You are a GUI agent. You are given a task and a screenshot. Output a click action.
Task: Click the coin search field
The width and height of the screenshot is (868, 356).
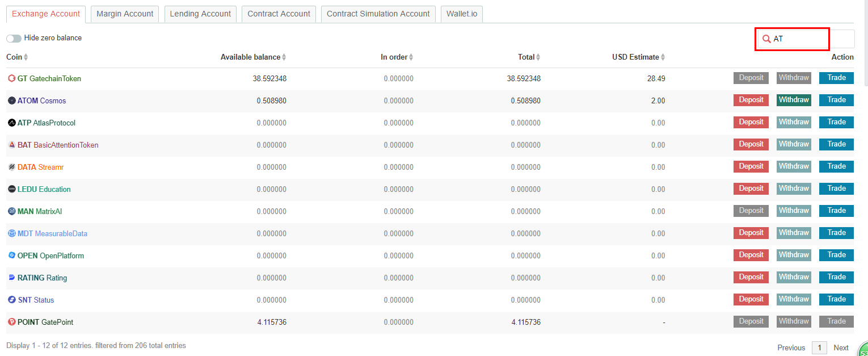coord(806,39)
